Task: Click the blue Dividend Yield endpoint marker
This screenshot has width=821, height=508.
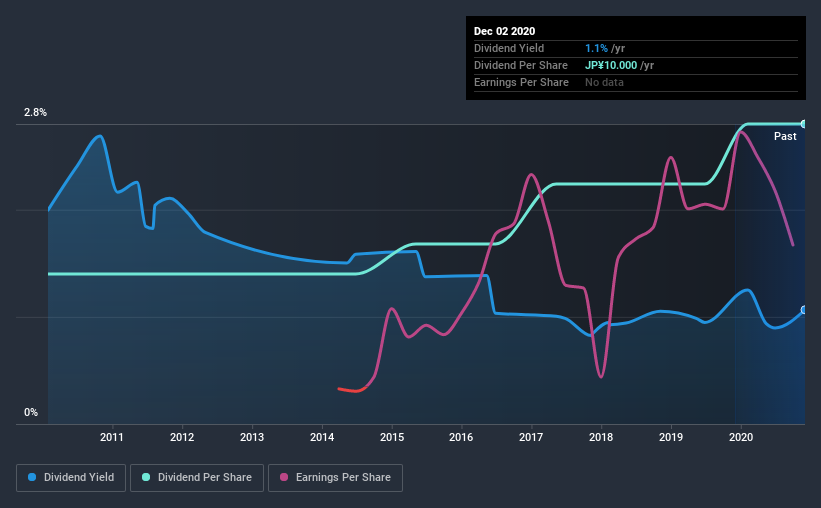Action: (804, 310)
